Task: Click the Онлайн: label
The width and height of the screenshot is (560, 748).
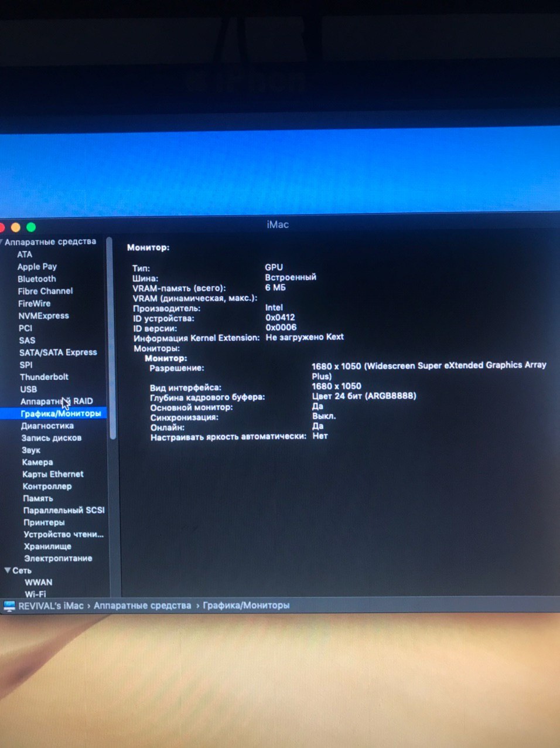Action: click(x=168, y=427)
